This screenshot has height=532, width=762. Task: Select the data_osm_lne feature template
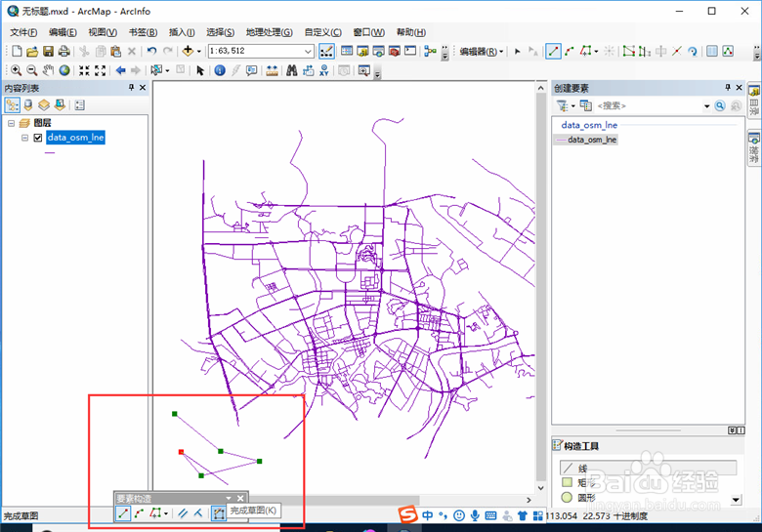[586, 140]
